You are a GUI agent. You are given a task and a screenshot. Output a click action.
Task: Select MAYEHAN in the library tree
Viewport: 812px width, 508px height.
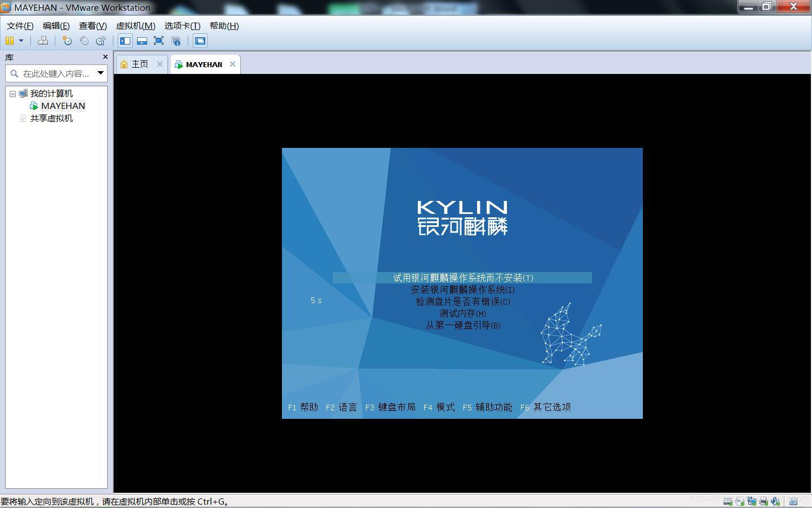point(63,106)
